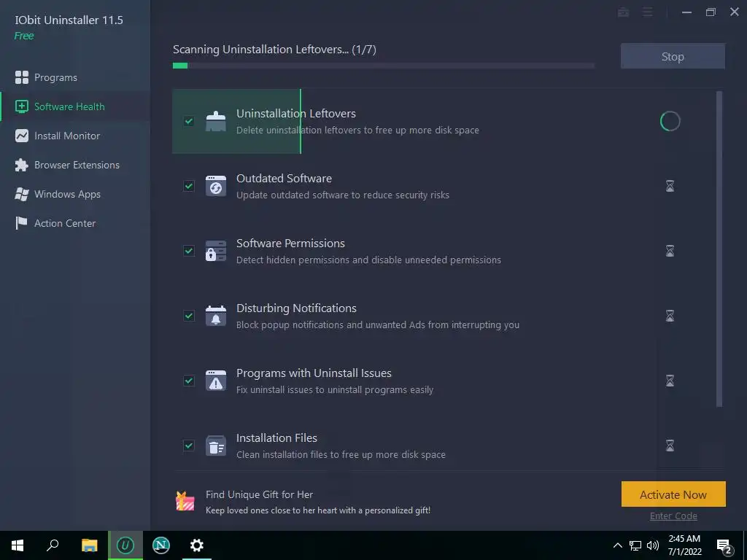Open taskbar search magnifier
Image resolution: width=747 pixels, height=560 pixels.
click(53, 545)
